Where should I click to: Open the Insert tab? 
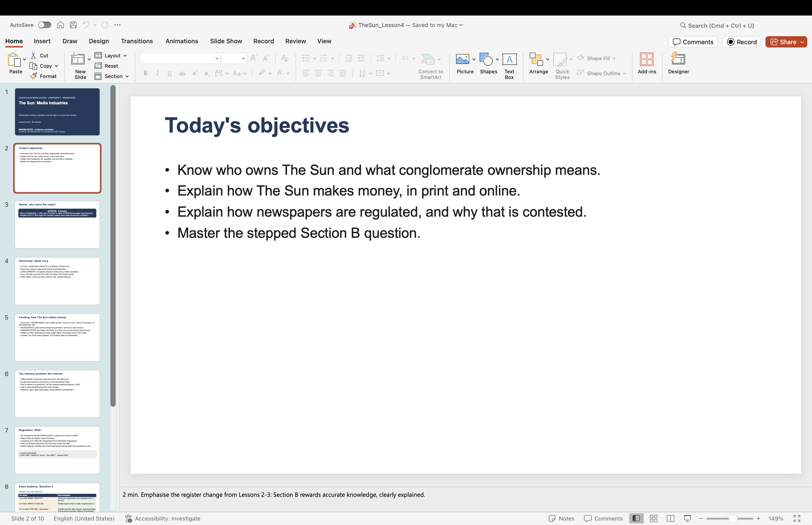coord(42,41)
